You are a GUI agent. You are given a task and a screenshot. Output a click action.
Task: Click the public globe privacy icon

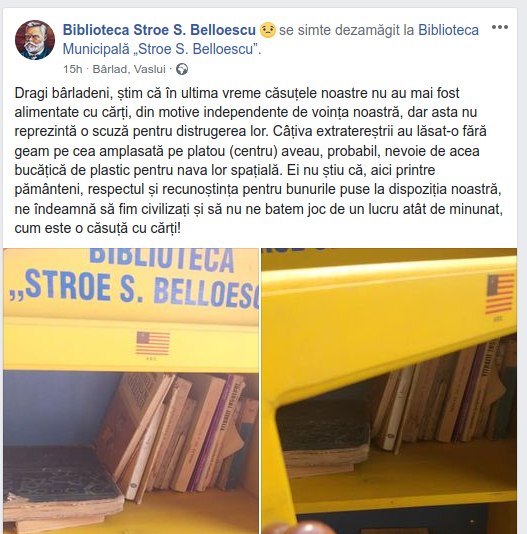tap(182, 69)
